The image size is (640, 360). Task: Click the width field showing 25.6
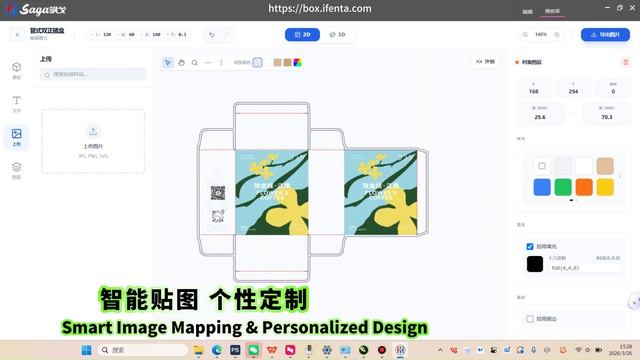click(540, 113)
